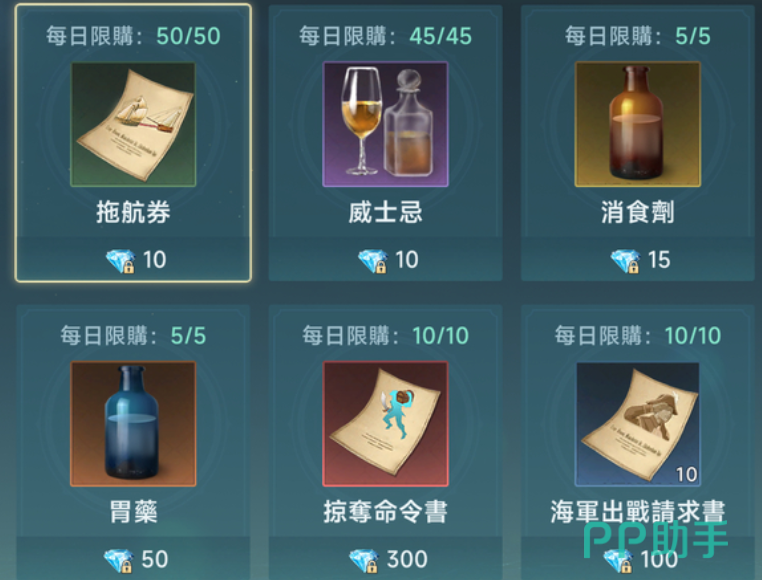Choose the 消食劑 brown bottle icon
This screenshot has width=762, height=580.
click(x=638, y=124)
